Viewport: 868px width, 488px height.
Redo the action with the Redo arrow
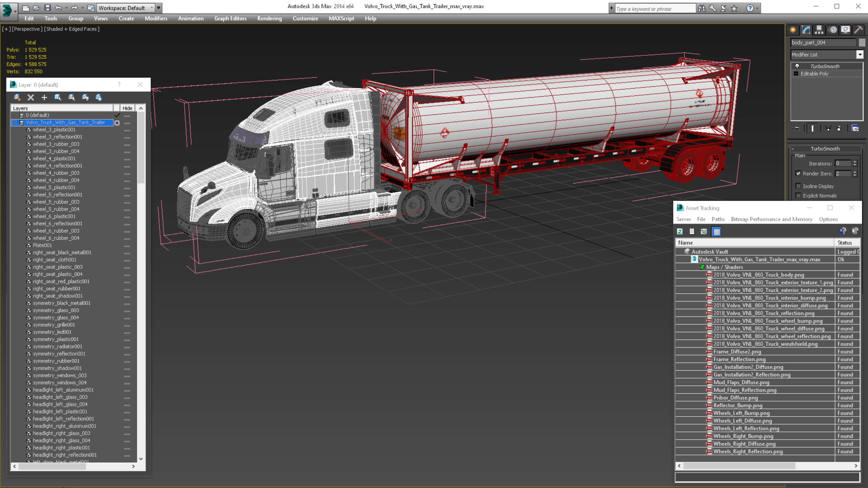[x=74, y=8]
